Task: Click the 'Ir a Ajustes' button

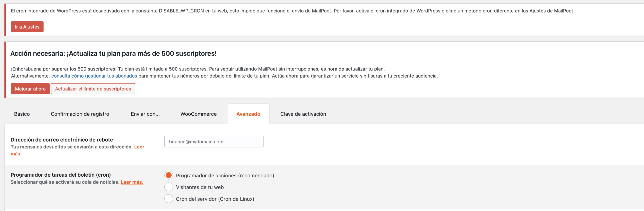Action: tap(27, 27)
